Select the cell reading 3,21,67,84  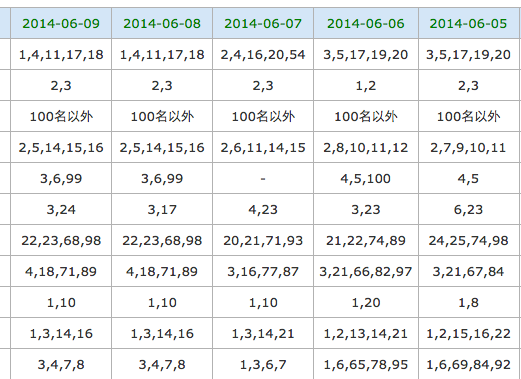pos(468,271)
